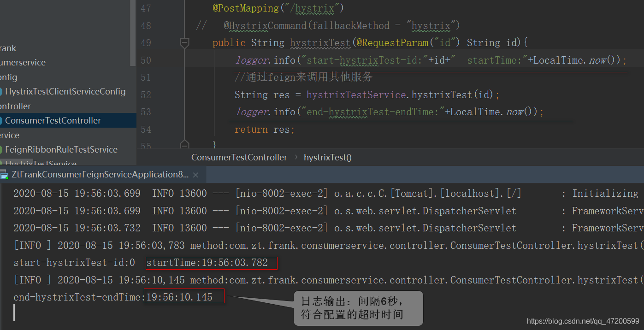Close the ZtFrankConsumerFeignServiceApplication run tab

(x=195, y=175)
